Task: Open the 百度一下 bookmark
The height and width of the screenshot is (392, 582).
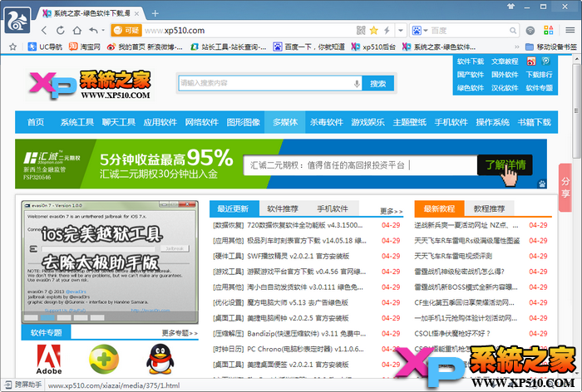Action: coord(308,47)
